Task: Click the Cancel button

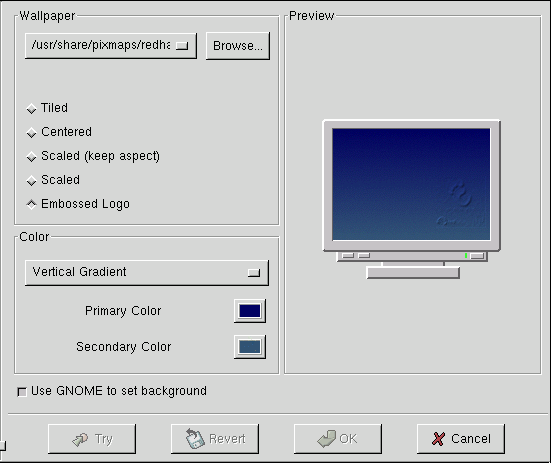Action: (461, 439)
